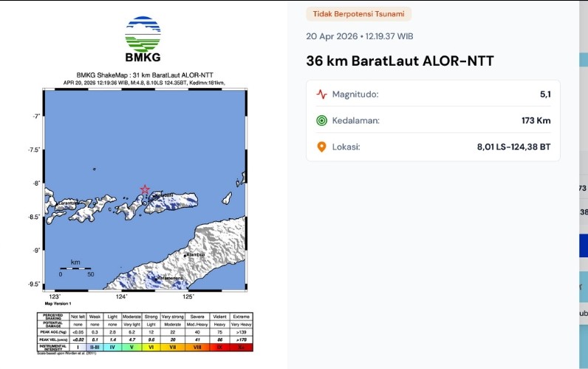Select the Tidak Berpotensi Tsunami badge

(x=358, y=14)
